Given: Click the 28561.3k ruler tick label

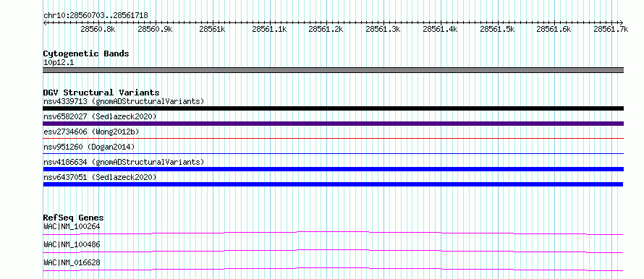Looking at the screenshot, I should click(383, 30).
